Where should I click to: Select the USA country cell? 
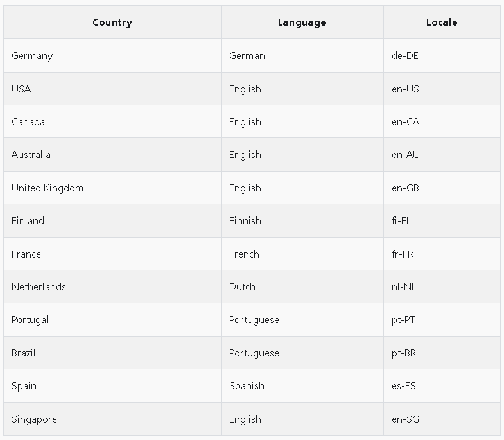coord(21,89)
